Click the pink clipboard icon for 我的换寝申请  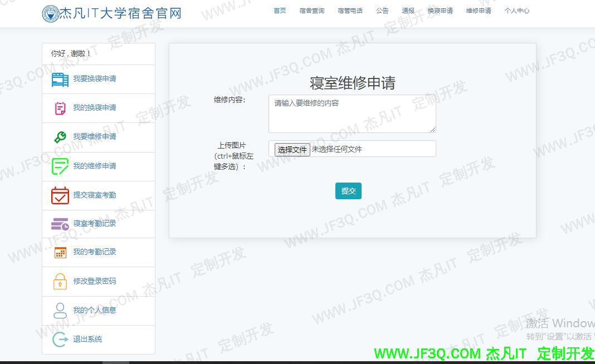tap(60, 109)
